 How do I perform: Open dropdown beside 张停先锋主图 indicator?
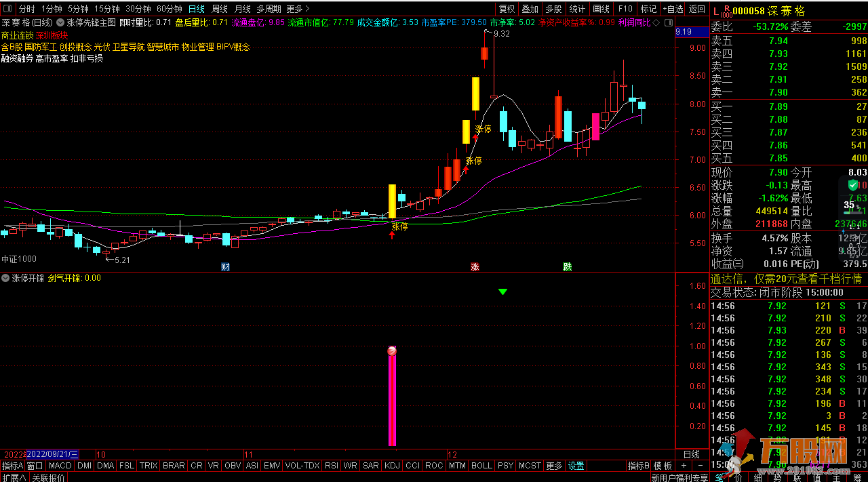point(60,22)
